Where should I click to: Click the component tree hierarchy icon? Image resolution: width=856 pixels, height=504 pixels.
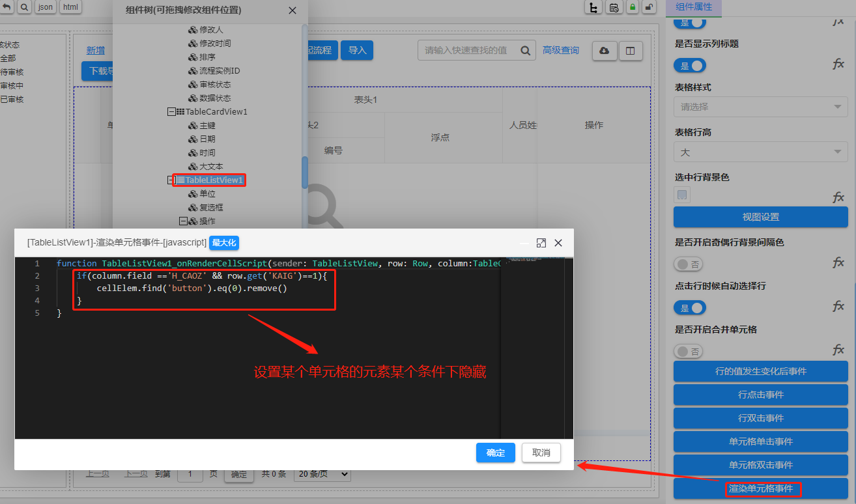[593, 7]
